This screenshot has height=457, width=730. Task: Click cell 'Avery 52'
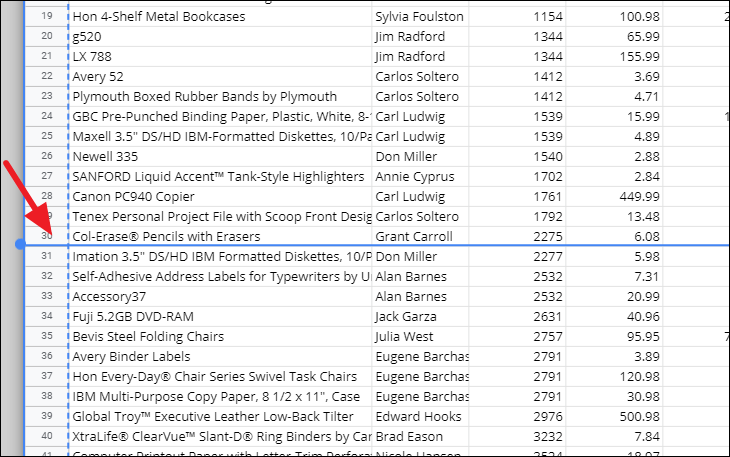[x=220, y=76]
